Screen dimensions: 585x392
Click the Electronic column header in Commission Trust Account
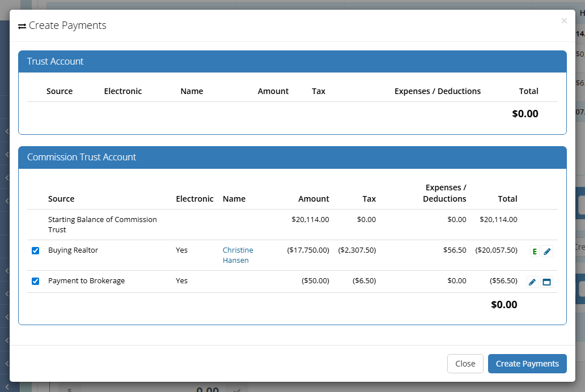pos(195,199)
